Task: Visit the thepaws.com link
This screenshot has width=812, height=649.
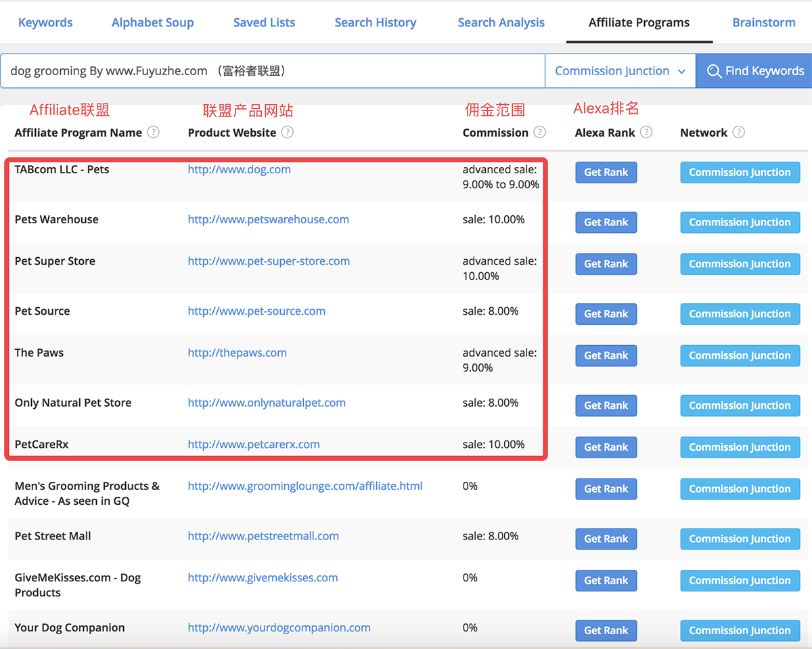Action: [x=237, y=353]
